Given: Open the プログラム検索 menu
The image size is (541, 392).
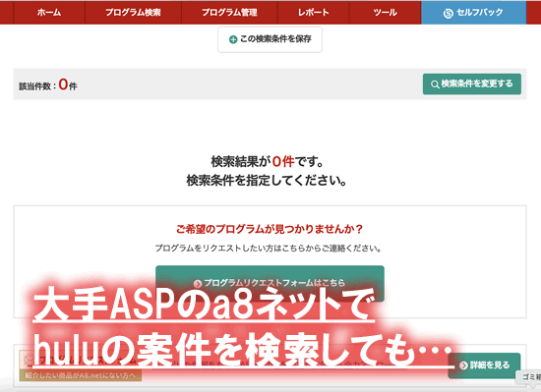Looking at the screenshot, I should click(x=133, y=13).
